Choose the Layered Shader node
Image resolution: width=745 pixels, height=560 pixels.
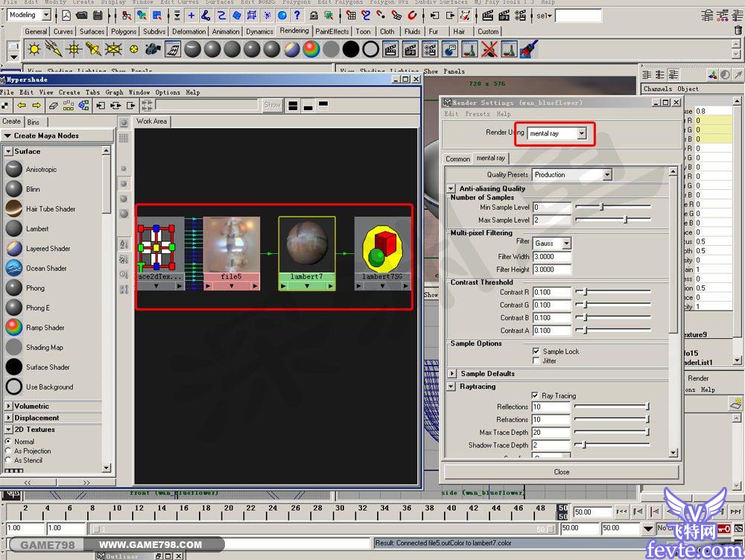tap(14, 249)
